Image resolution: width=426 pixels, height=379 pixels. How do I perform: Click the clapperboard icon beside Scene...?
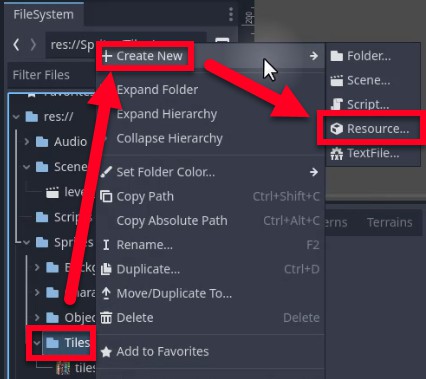337,80
